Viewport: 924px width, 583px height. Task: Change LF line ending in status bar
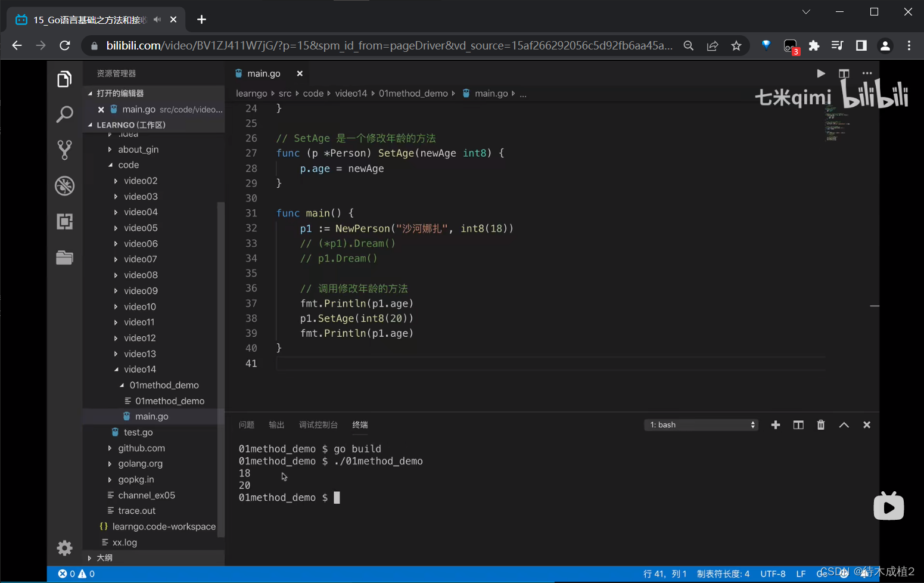[x=801, y=573]
